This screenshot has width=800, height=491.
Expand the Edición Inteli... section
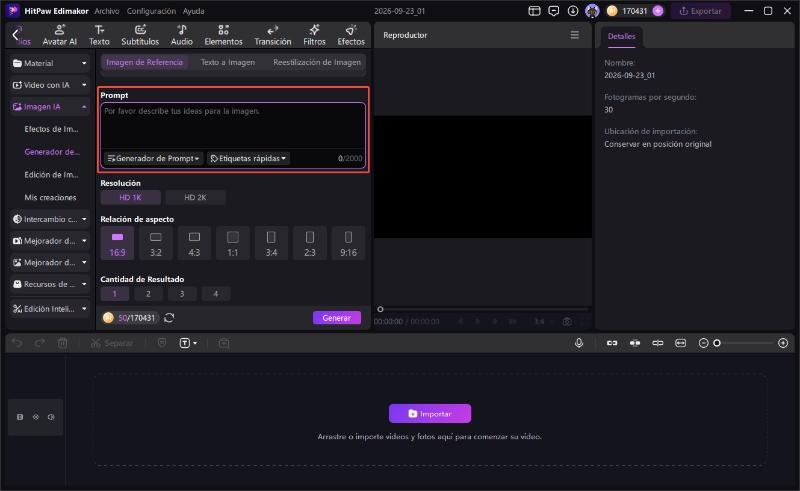point(49,309)
